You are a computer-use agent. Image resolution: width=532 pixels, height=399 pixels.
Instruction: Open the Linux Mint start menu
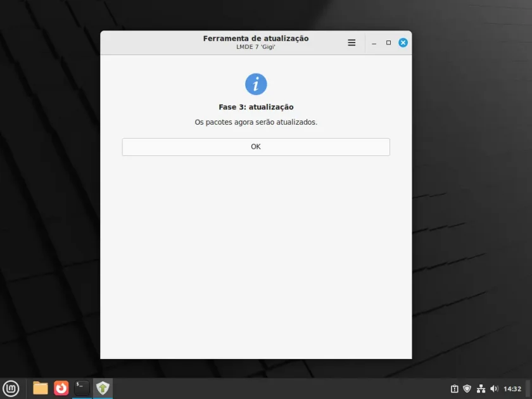click(x=11, y=388)
